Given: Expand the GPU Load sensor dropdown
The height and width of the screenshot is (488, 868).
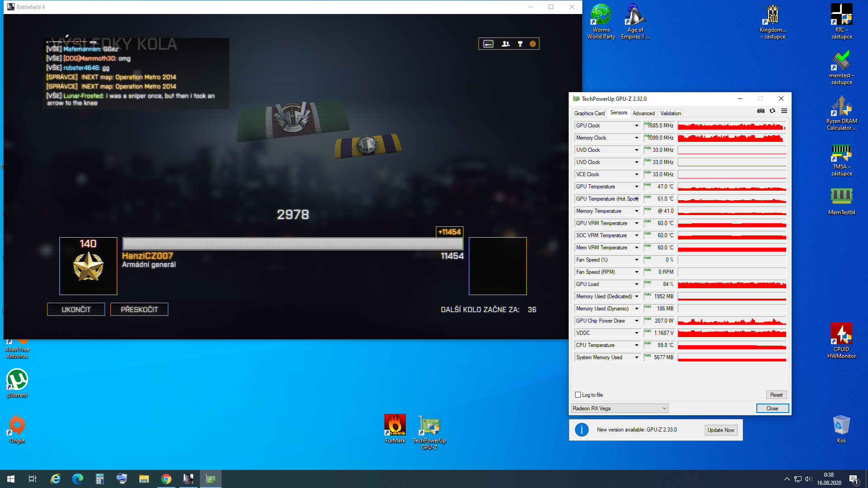Looking at the screenshot, I should click(637, 284).
